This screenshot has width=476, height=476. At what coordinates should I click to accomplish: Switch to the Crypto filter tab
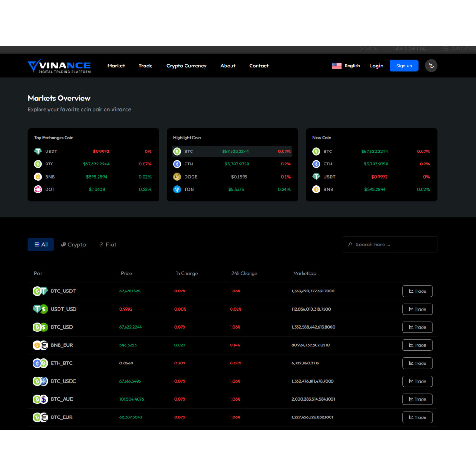(73, 244)
